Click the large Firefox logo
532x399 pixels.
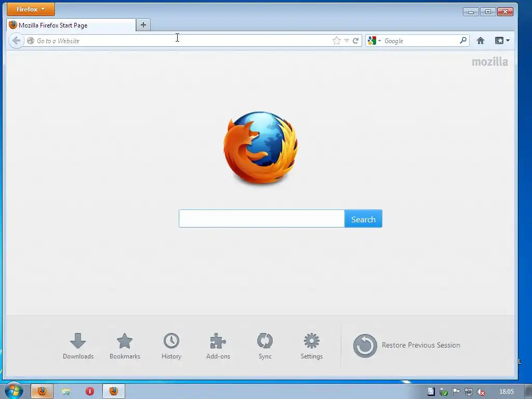tap(261, 148)
